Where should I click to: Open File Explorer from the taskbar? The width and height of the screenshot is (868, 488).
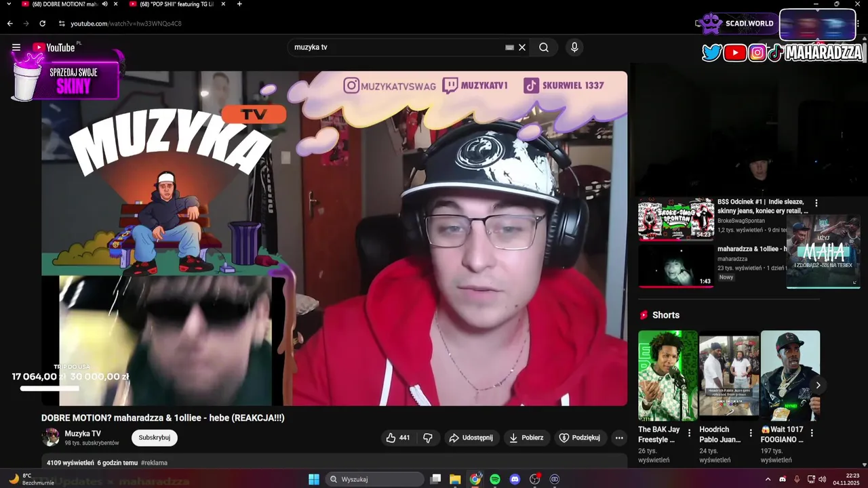click(x=455, y=479)
